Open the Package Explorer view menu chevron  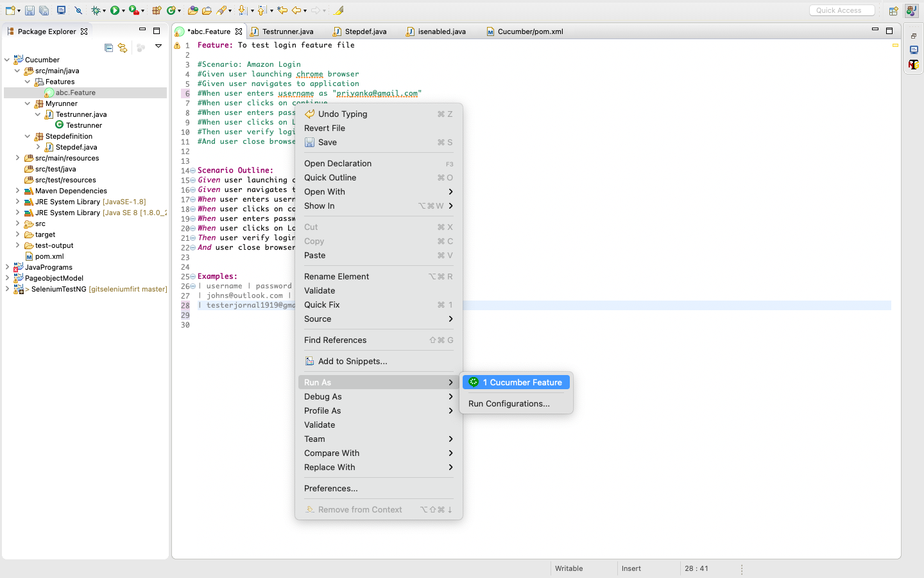(158, 46)
